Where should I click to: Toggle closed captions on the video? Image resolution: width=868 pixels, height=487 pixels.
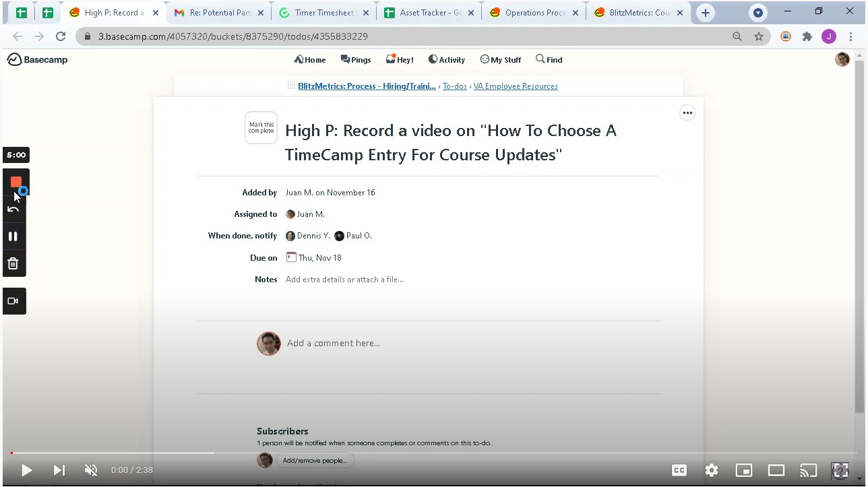(679, 470)
